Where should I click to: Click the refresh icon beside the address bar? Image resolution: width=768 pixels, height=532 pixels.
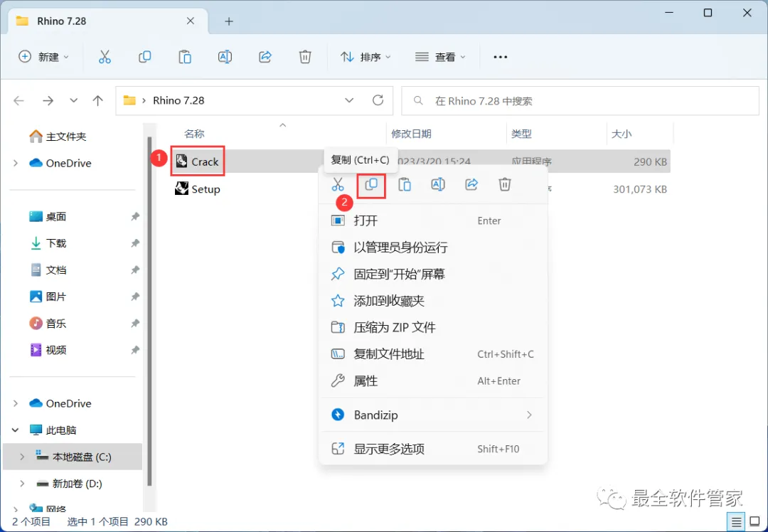(378, 100)
